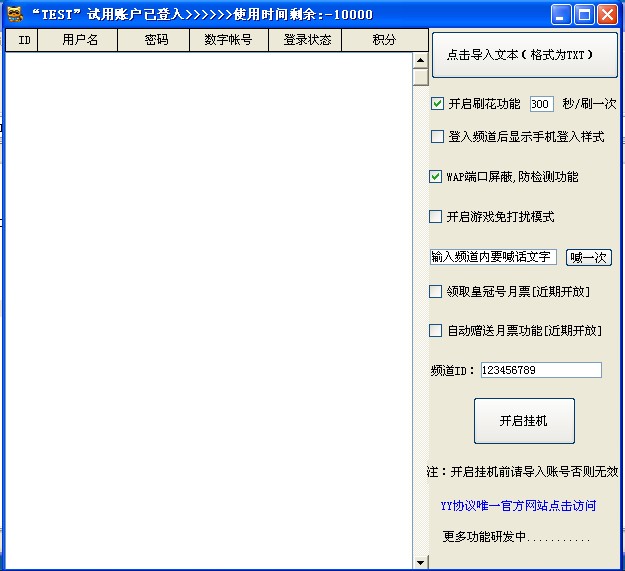Enable 开启游戏免打扰模式 checkbox
The image size is (625, 571).
point(435,216)
